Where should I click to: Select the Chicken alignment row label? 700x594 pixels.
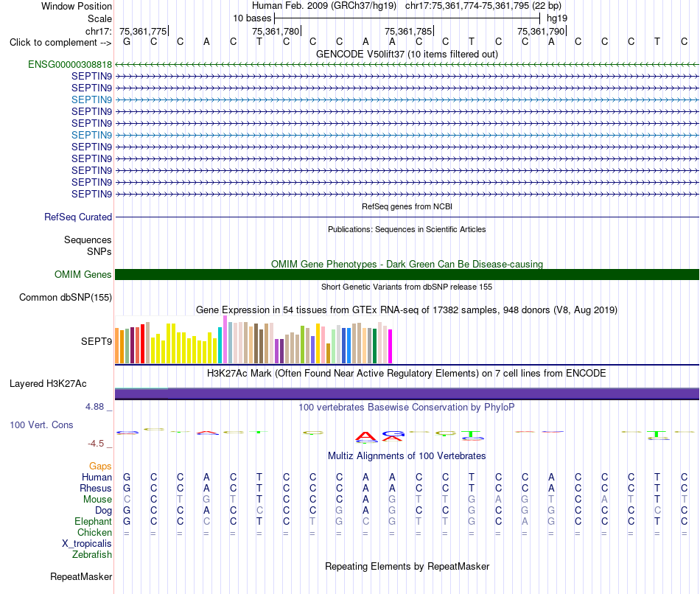(94, 532)
